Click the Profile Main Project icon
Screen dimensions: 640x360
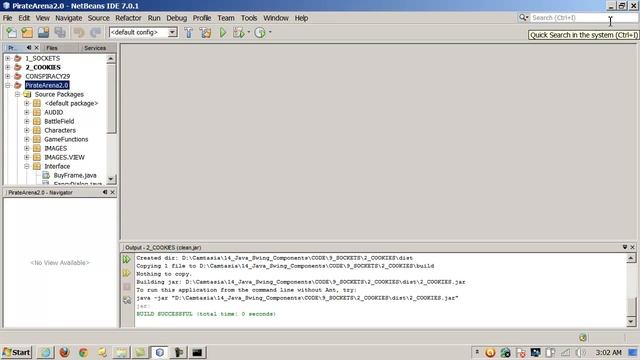click(260, 32)
